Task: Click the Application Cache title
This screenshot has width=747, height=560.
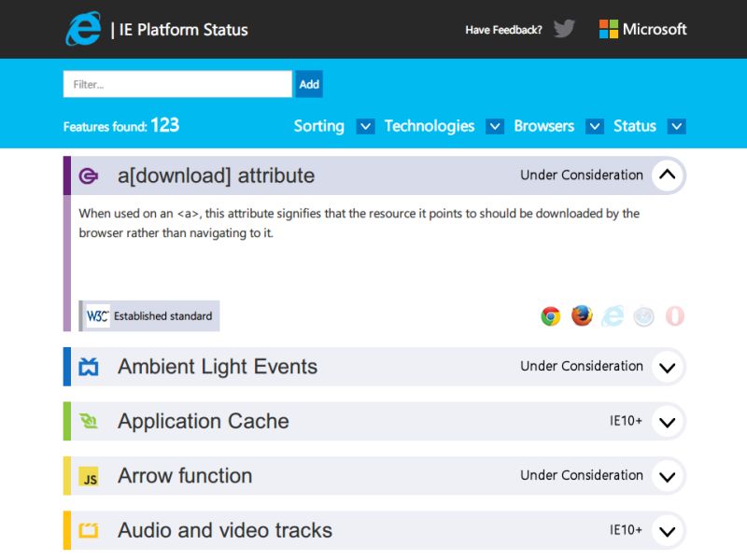Action: pos(204,422)
